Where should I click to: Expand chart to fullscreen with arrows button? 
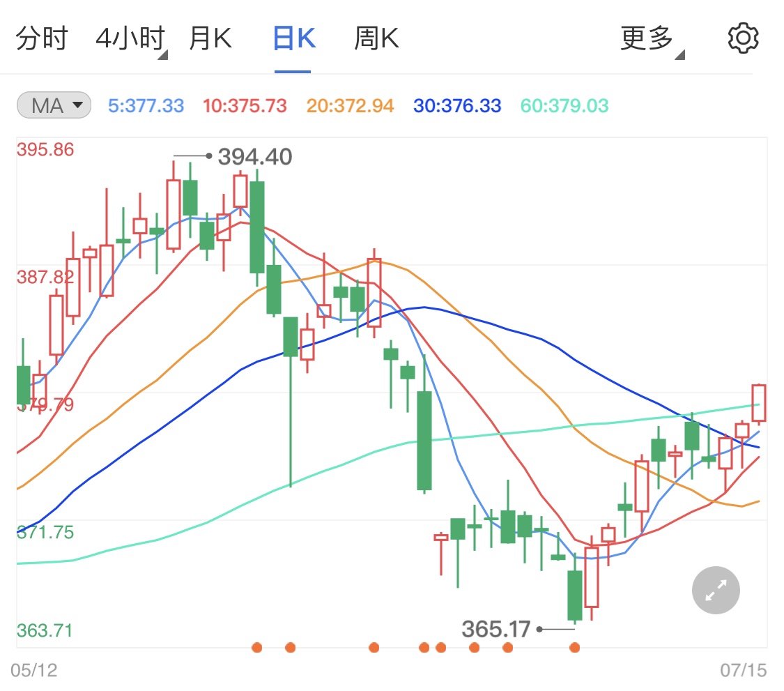pyautogui.click(x=716, y=591)
